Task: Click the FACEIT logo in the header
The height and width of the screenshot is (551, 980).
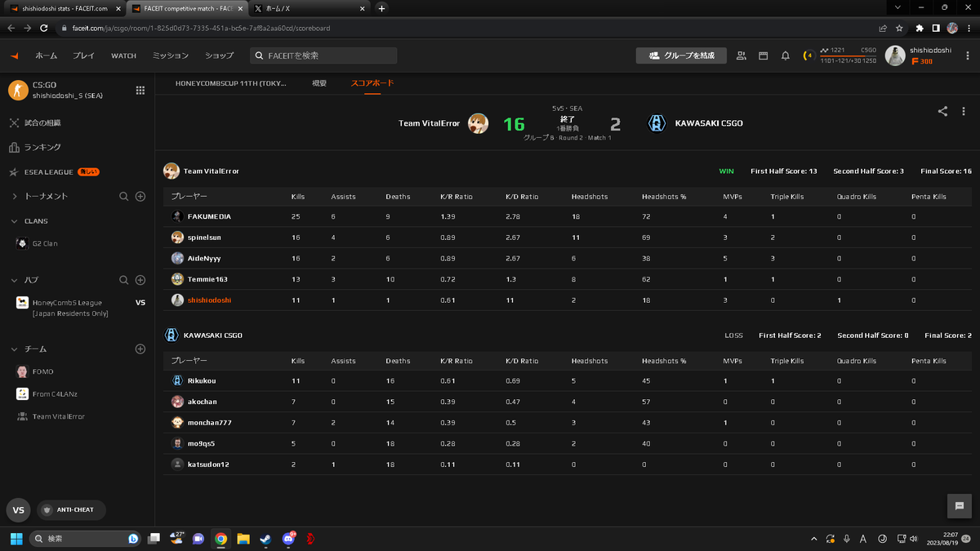Action: 14,56
